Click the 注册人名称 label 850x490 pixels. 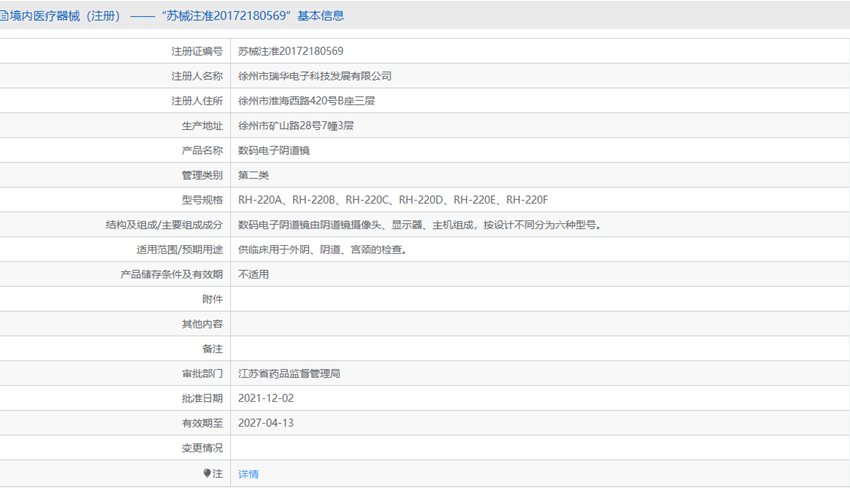click(x=197, y=76)
